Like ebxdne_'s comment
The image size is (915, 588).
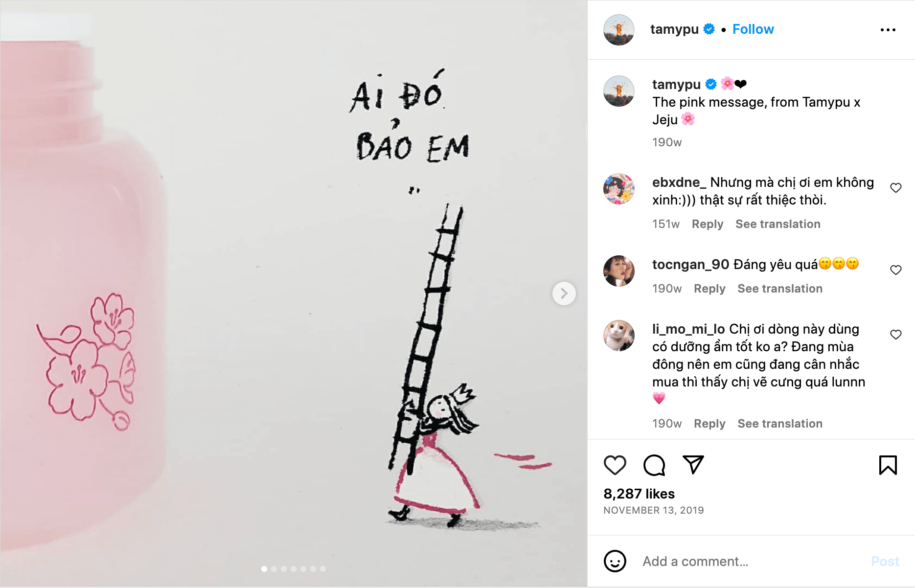click(x=895, y=188)
